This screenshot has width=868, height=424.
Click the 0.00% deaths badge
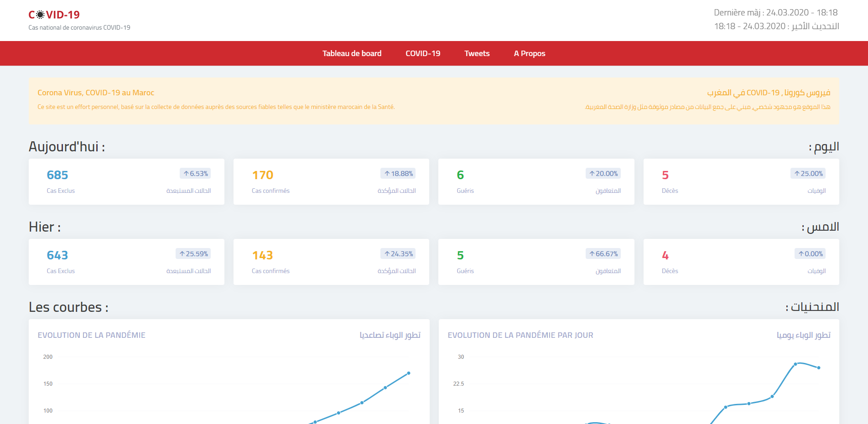point(810,253)
